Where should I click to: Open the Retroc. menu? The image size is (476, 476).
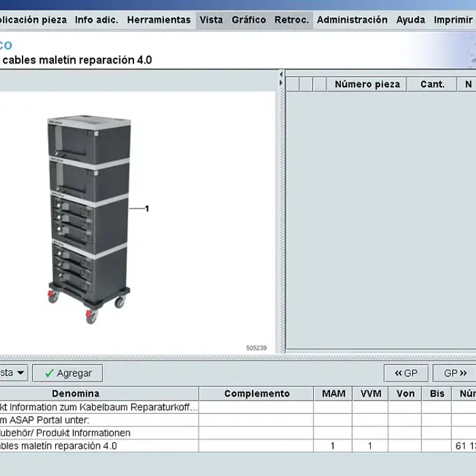[x=291, y=20]
